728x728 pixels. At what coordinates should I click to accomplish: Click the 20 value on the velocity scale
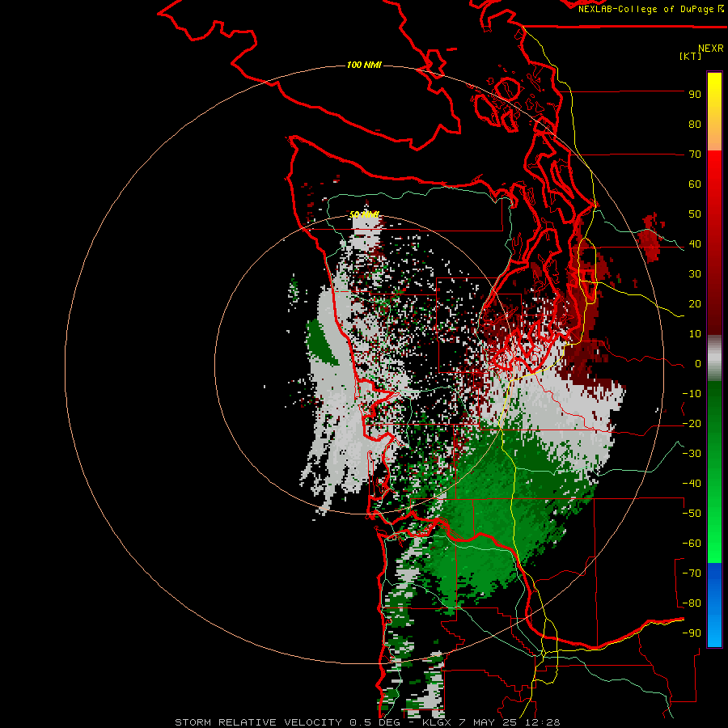click(x=695, y=304)
